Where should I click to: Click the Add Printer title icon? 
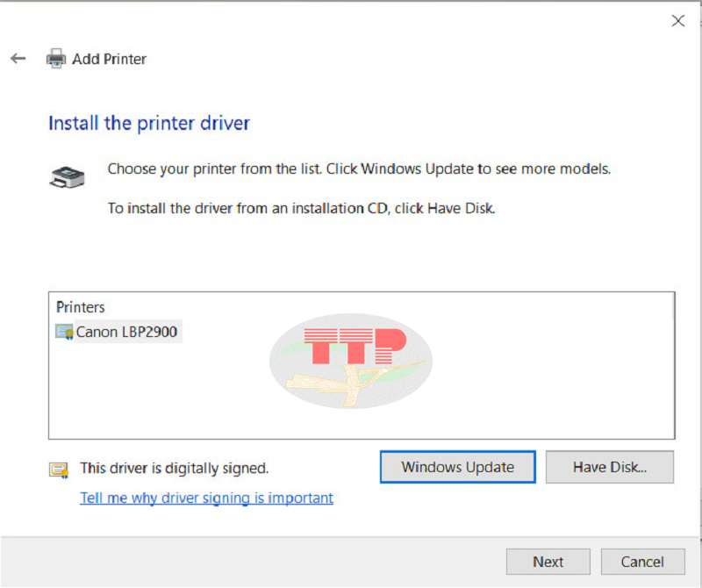(x=56, y=58)
